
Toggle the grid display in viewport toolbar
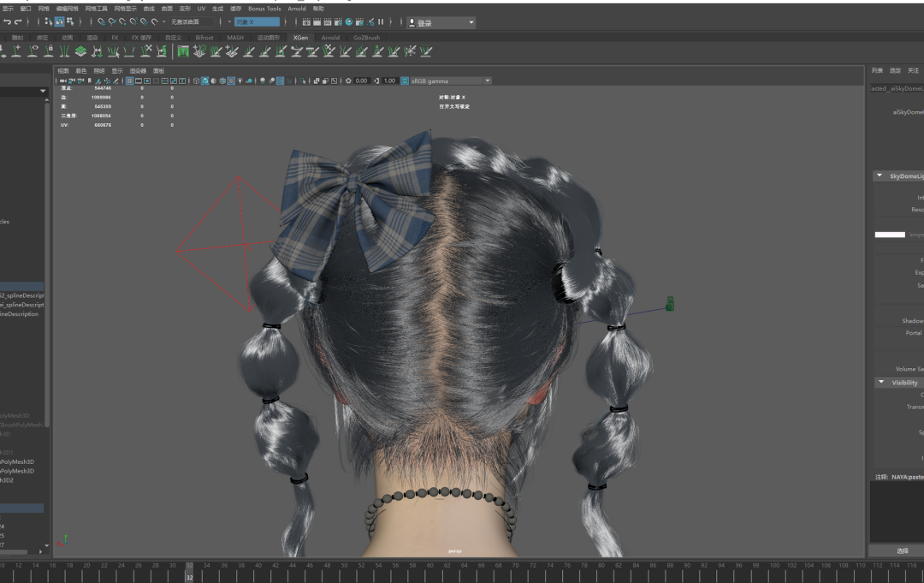130,80
